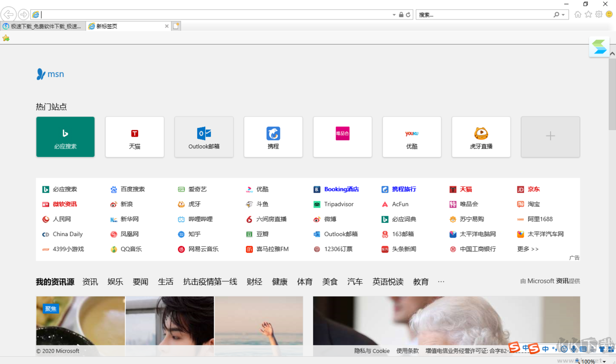
Task: Open the 隐私与 Cookie link
Action: pyautogui.click(x=372, y=351)
